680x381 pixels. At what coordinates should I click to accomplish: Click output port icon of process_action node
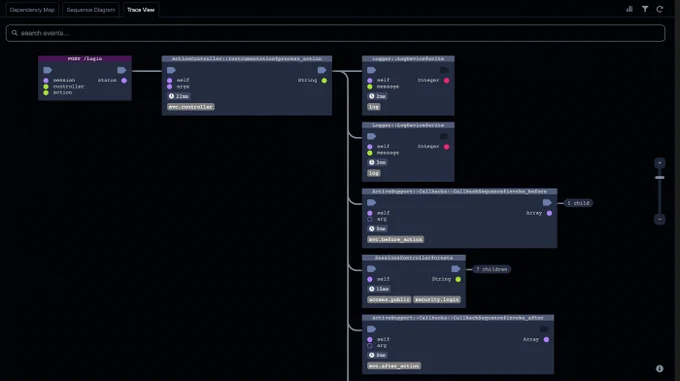point(322,70)
